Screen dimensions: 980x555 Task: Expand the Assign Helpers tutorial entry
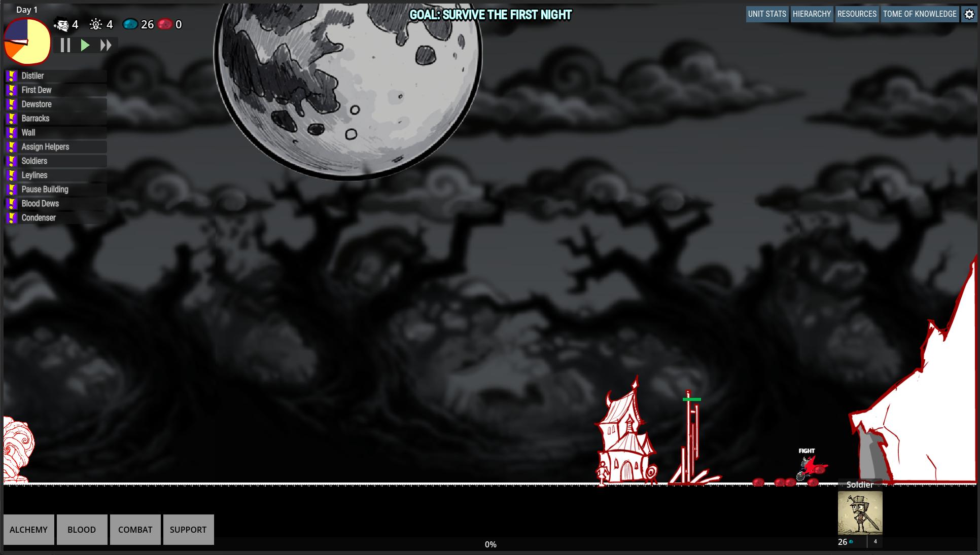coord(45,147)
